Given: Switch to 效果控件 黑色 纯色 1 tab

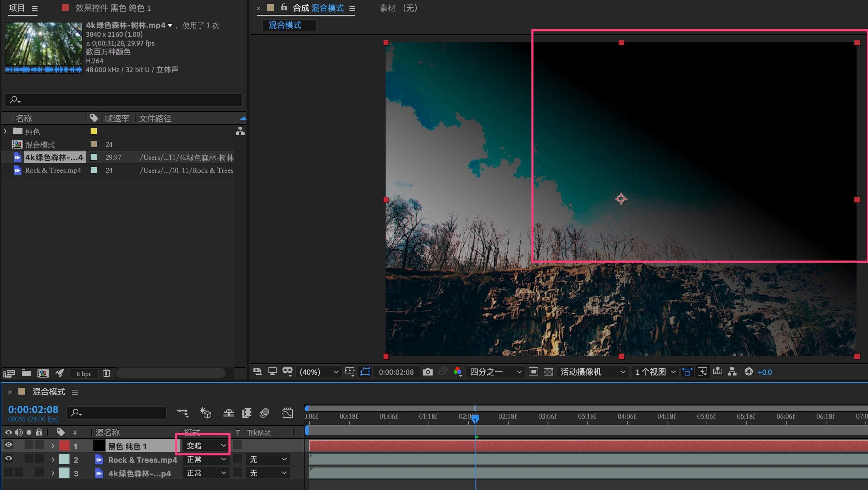Looking at the screenshot, I should click(112, 8).
